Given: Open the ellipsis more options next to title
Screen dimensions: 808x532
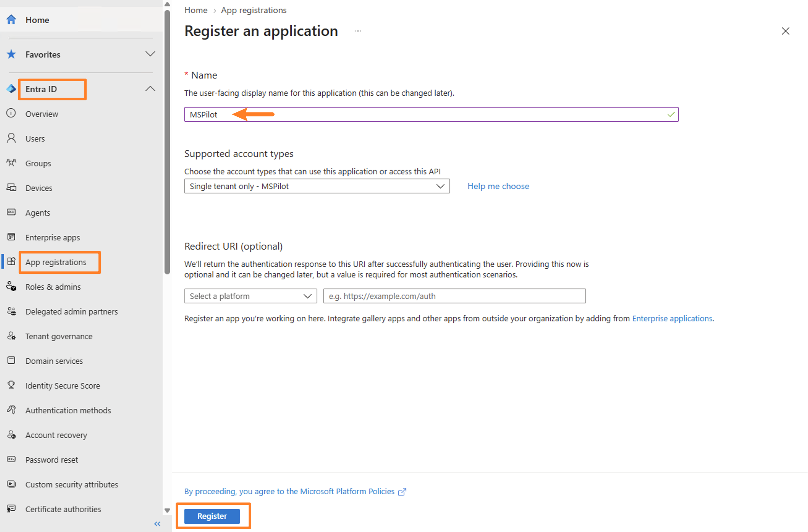Looking at the screenshot, I should 358,31.
